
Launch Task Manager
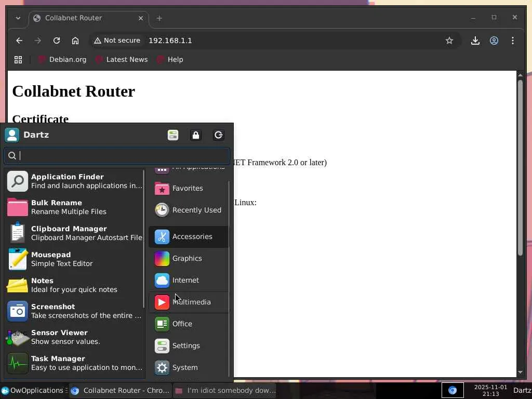(x=75, y=363)
